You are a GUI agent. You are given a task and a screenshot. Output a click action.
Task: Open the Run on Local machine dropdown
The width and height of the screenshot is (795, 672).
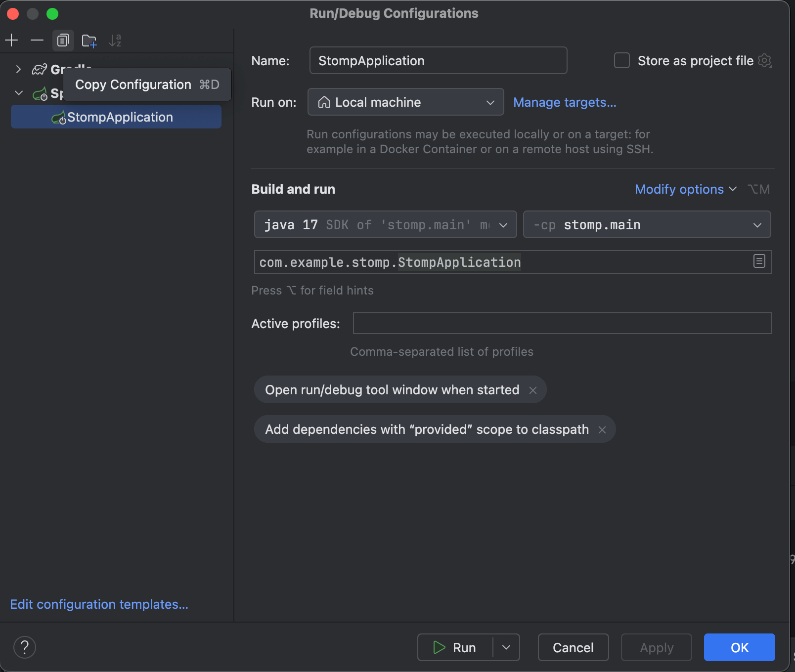tap(405, 102)
